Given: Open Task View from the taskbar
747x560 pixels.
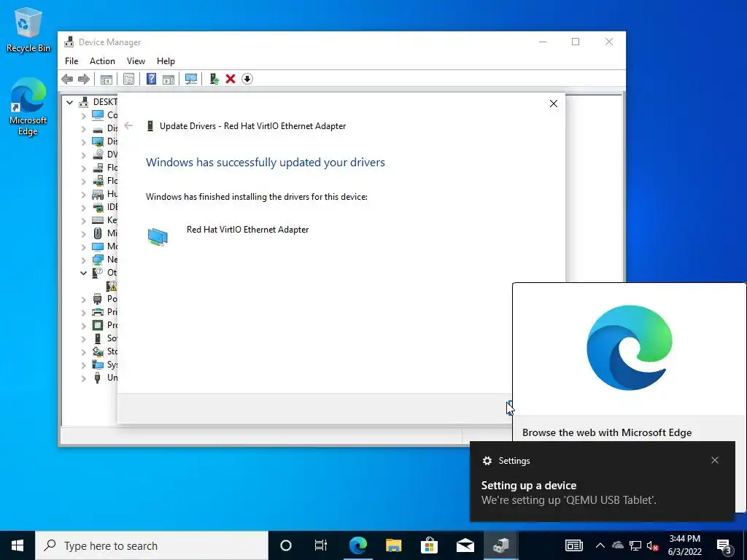Looking at the screenshot, I should click(x=321, y=545).
